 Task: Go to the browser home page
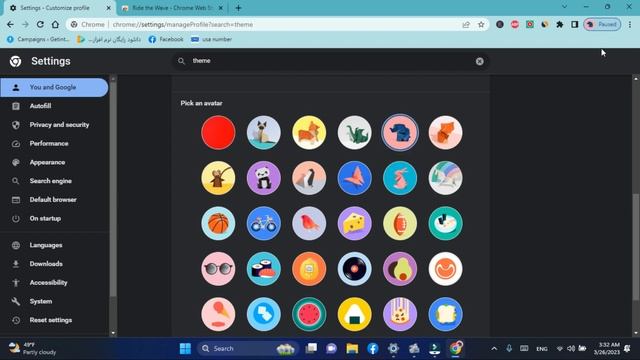[x=55, y=24]
